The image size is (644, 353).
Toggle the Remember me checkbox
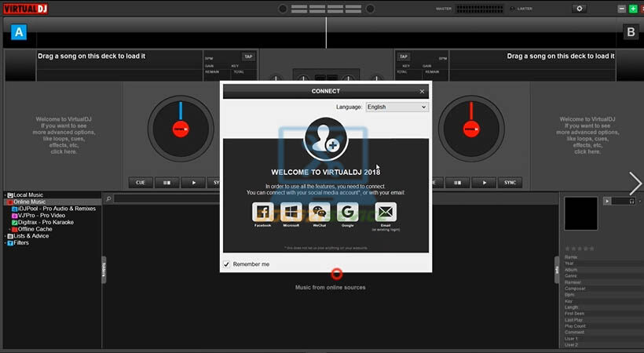click(227, 264)
